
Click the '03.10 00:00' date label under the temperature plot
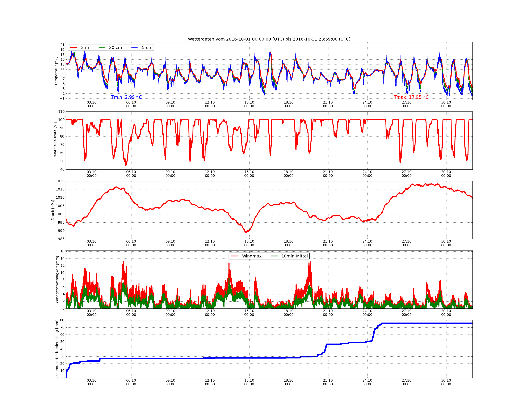(x=92, y=104)
